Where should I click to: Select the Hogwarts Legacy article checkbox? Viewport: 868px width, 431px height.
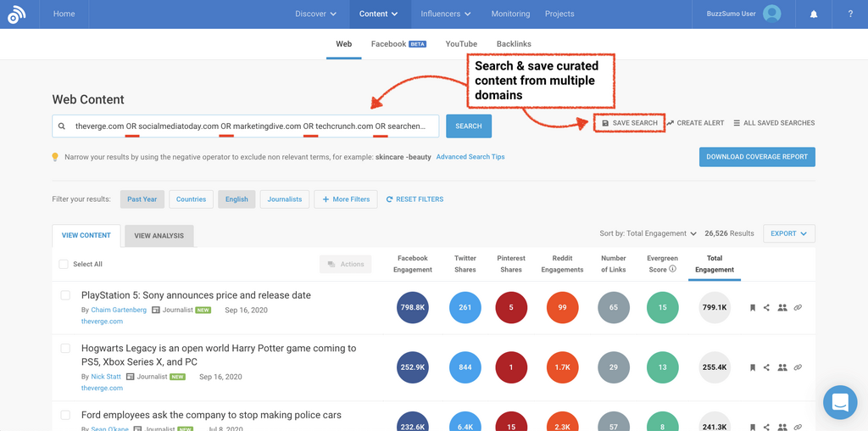65,349
